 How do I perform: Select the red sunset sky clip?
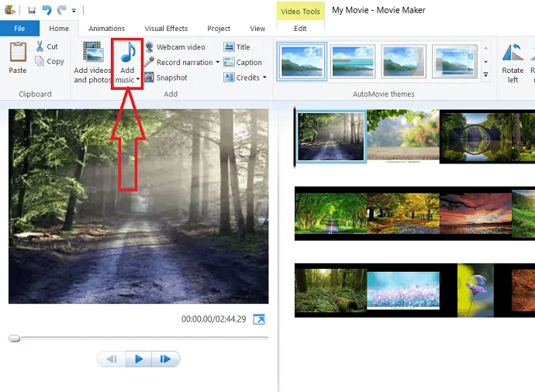click(x=475, y=213)
